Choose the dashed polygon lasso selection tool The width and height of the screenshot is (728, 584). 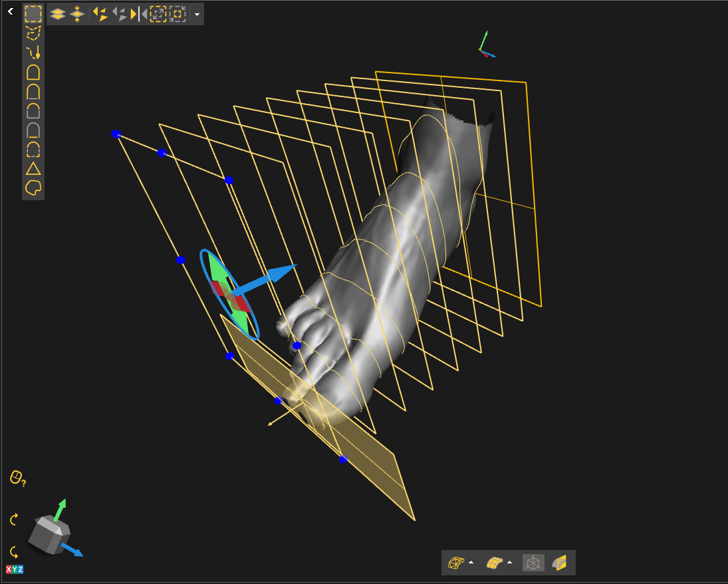pyautogui.click(x=33, y=33)
